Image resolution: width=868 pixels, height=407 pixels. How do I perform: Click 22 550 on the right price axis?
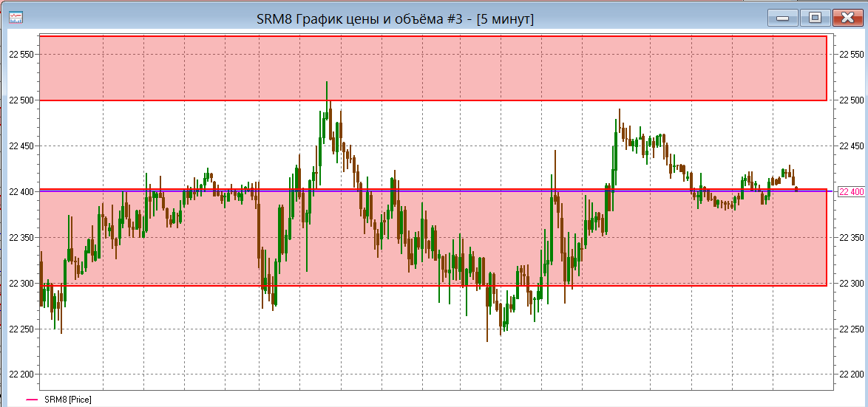852,54
